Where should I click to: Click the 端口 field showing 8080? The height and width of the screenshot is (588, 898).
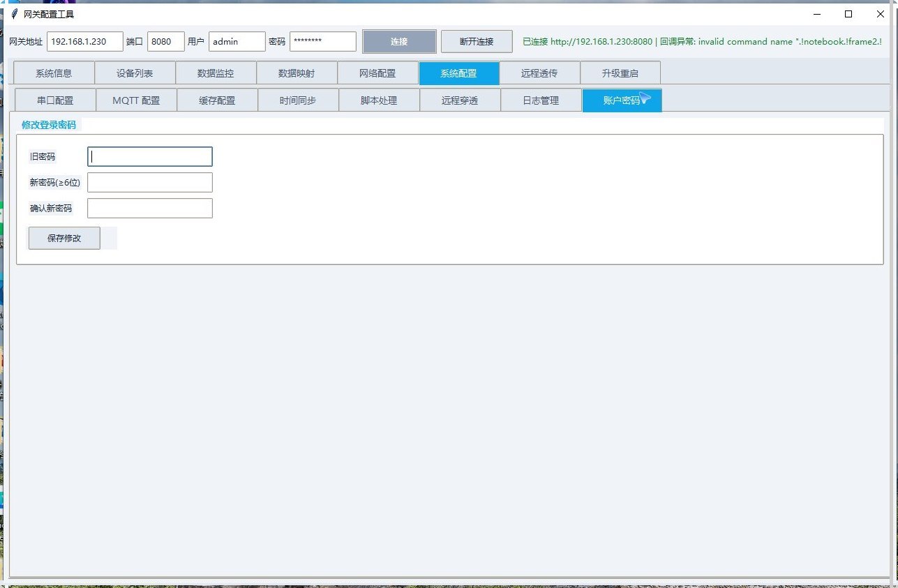click(166, 42)
